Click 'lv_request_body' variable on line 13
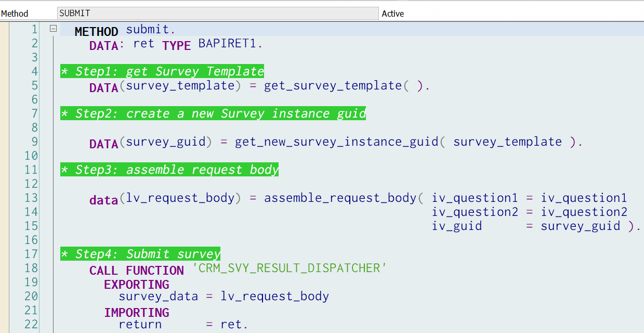Image resolution: width=644 pixels, height=333 pixels. point(180,198)
